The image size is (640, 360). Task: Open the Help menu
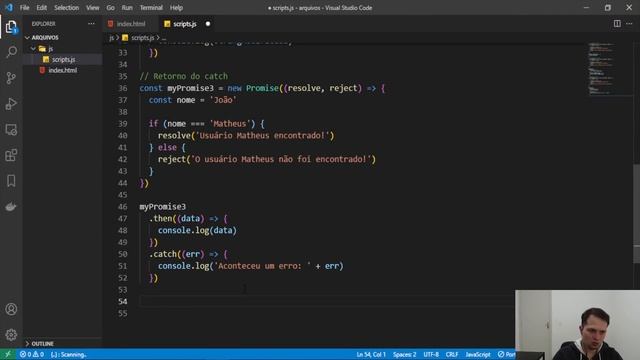click(x=176, y=7)
